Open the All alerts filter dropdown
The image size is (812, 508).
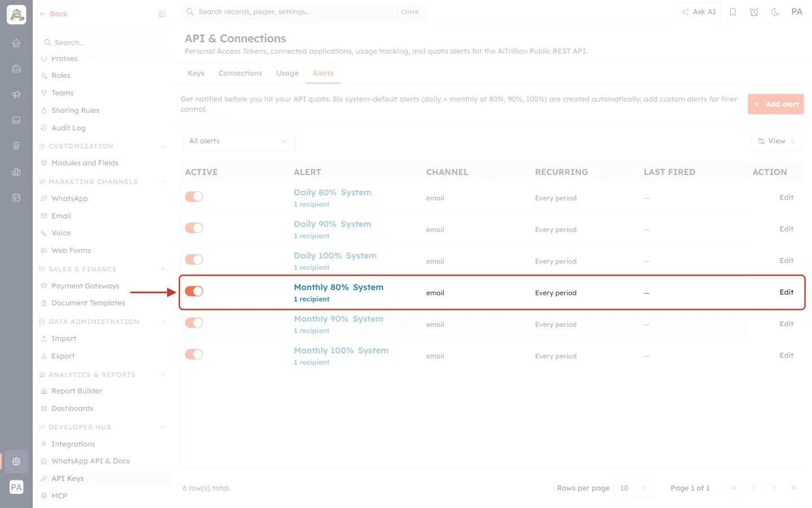point(239,141)
